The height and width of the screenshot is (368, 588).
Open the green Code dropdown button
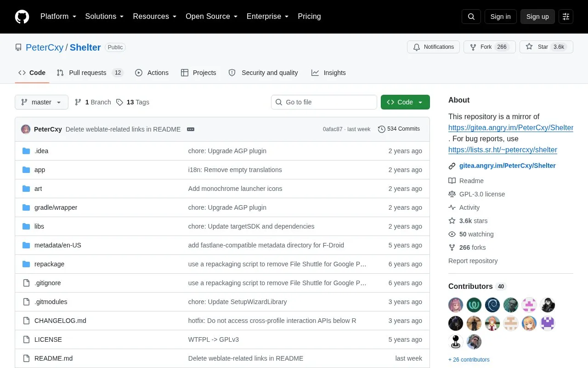(405, 102)
